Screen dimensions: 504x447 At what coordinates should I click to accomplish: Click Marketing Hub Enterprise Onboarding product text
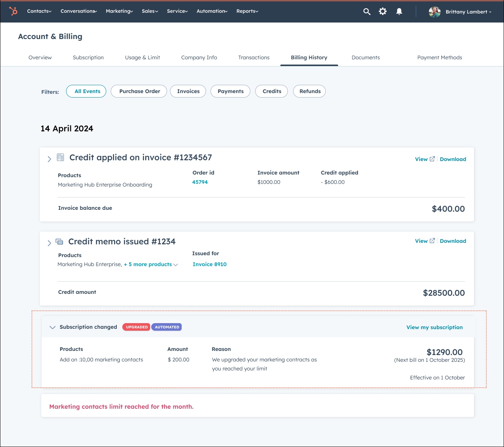(105, 185)
